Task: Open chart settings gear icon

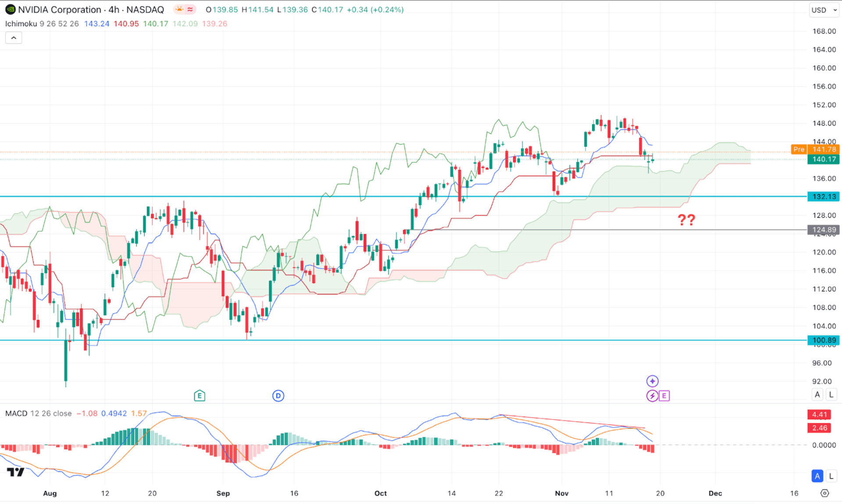Action: [824, 493]
